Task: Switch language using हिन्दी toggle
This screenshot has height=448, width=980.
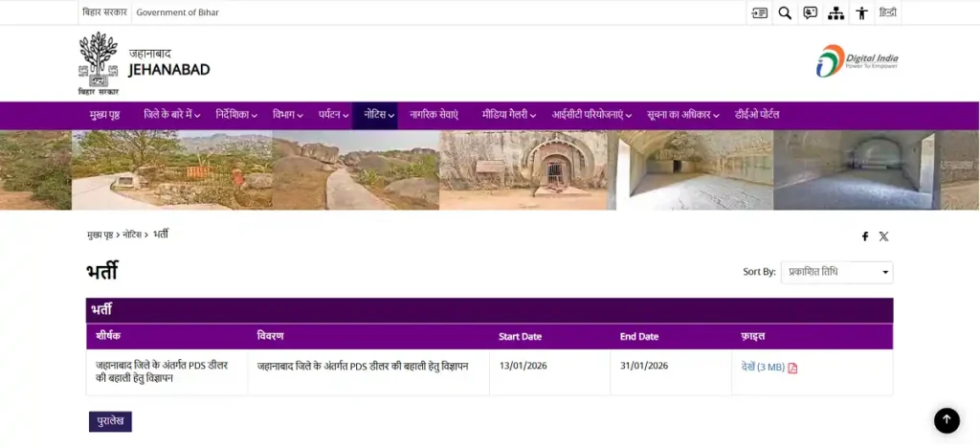Action: (888, 12)
